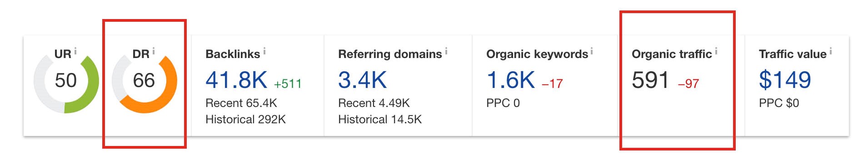Click the orange DR donut gauge
This screenshot has width=868, height=165.
pyautogui.click(x=145, y=83)
